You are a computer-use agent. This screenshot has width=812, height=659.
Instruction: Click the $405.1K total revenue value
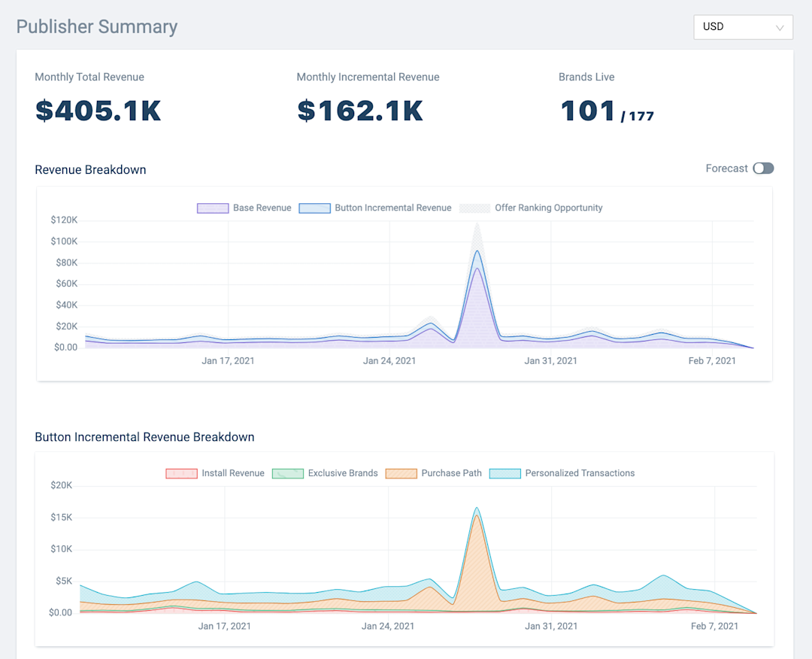98,111
